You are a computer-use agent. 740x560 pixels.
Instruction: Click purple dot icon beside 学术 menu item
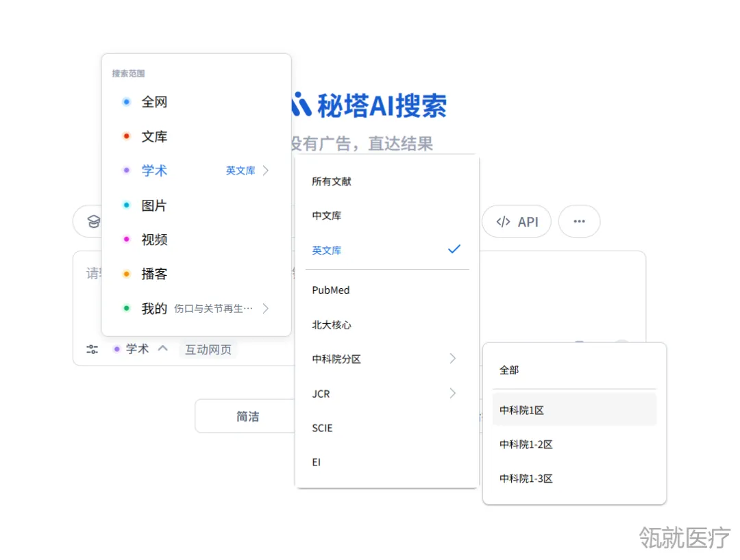pyautogui.click(x=127, y=170)
